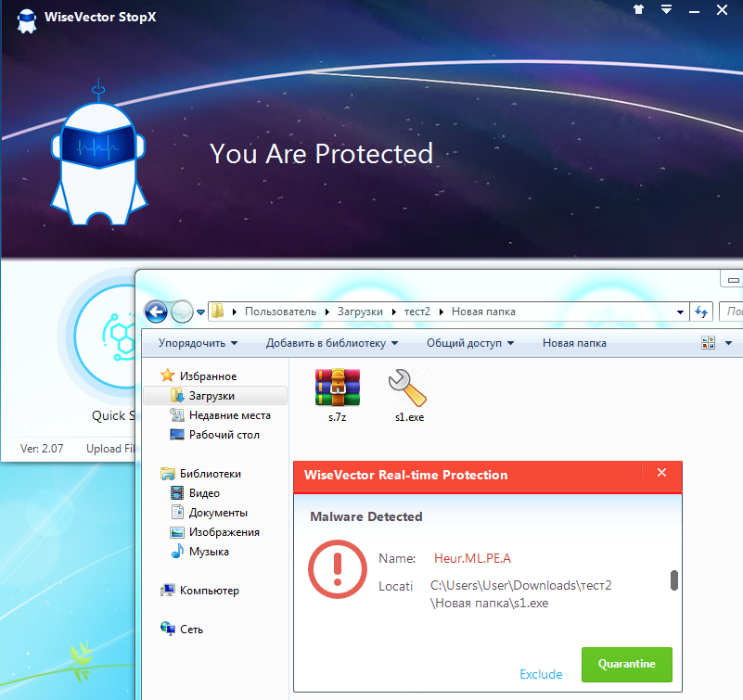Click the alert popup scrollbar thumb
The image size is (743, 700).
[x=674, y=580]
